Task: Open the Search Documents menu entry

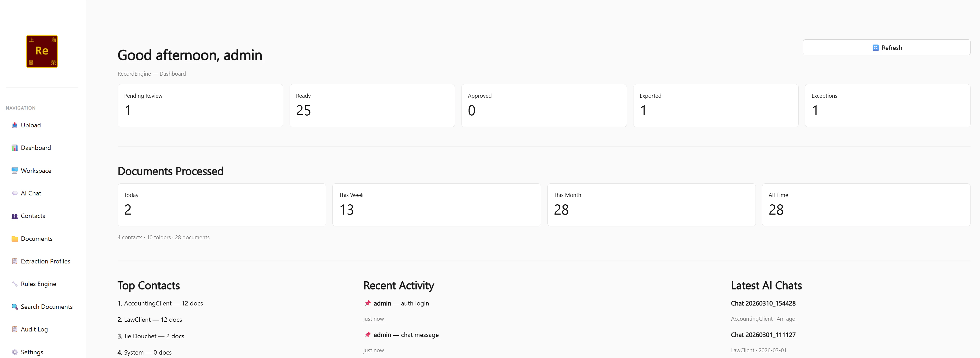Action: pos(46,306)
